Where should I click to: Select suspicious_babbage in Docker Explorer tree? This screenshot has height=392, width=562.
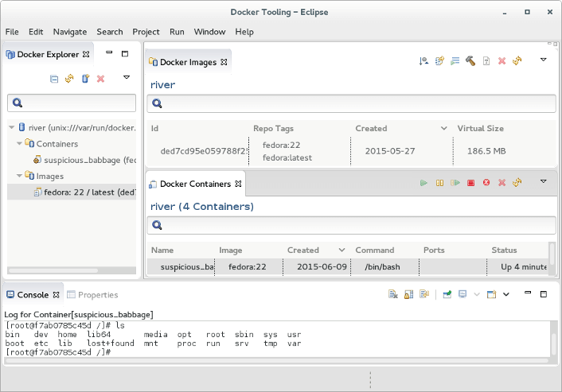84,160
